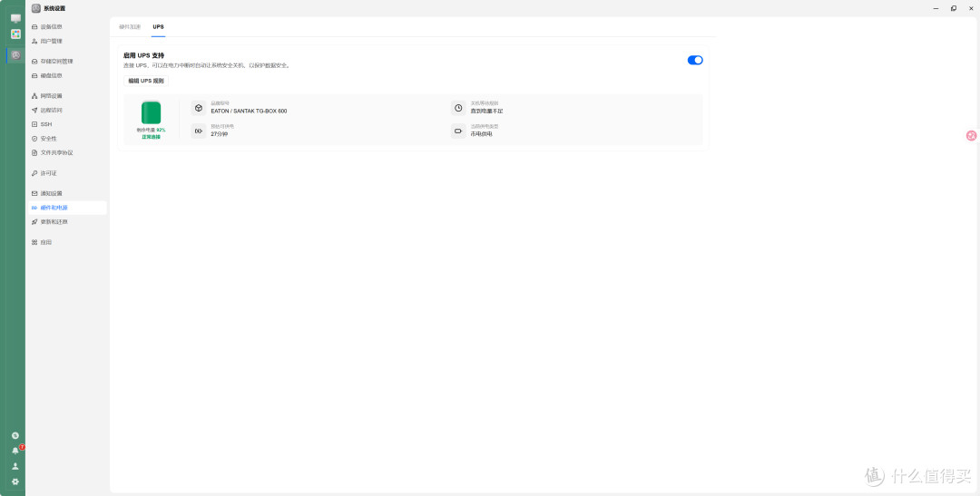Click the clock icon beside 直到电量不足

tap(458, 108)
